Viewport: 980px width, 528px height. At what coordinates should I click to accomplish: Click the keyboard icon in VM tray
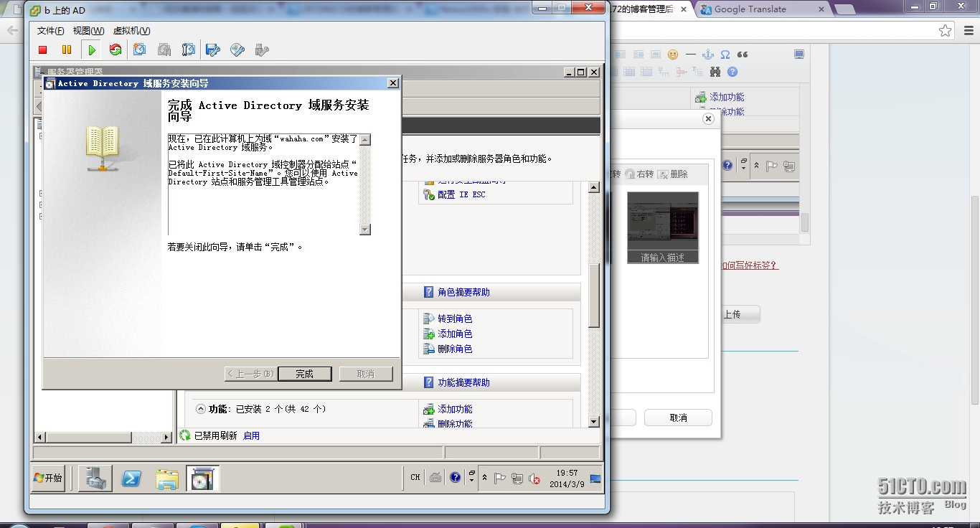click(435, 478)
